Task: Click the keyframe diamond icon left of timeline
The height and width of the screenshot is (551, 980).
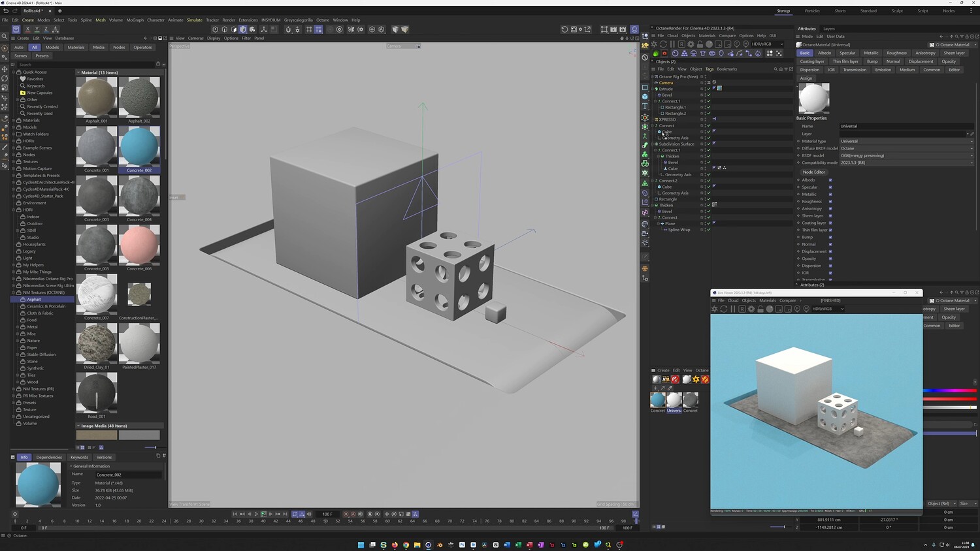Action: (x=15, y=514)
